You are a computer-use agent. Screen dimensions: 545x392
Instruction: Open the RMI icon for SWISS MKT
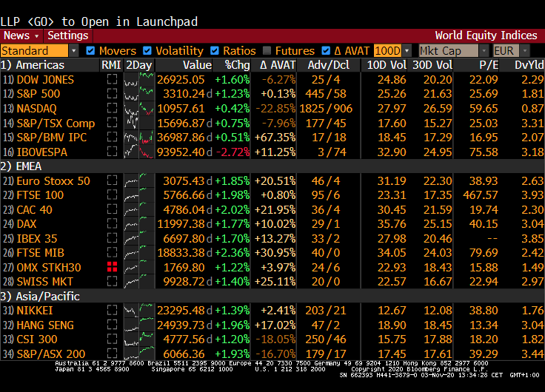112,282
